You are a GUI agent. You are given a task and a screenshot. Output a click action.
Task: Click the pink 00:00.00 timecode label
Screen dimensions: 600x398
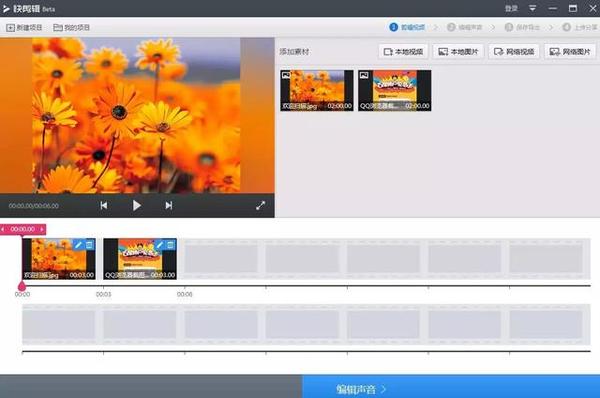23,229
